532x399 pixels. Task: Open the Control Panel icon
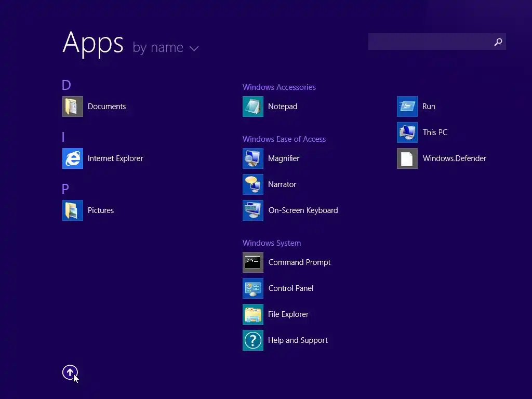click(253, 288)
